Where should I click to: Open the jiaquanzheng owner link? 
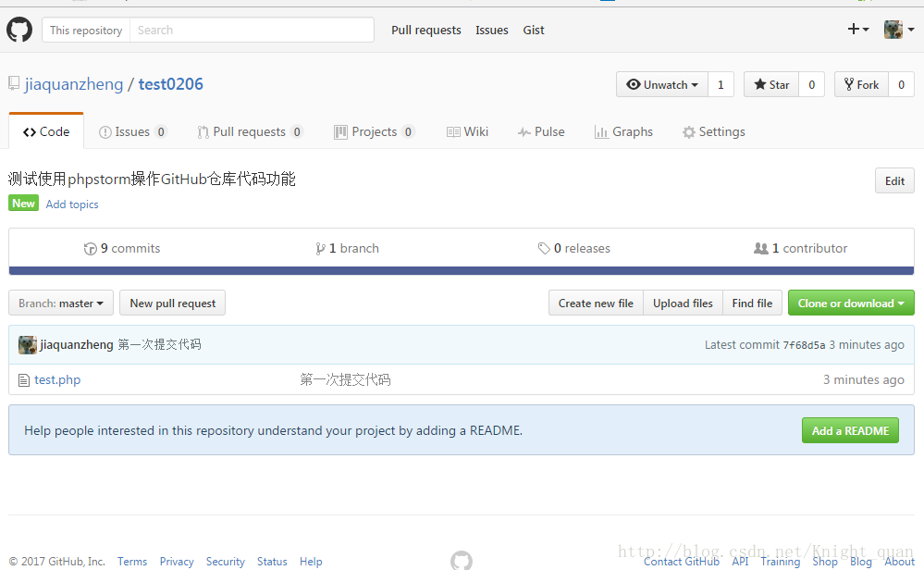click(74, 84)
